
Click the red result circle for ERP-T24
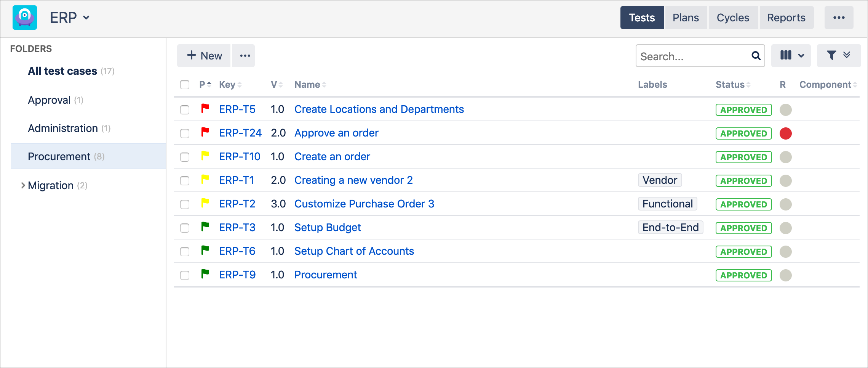(785, 133)
